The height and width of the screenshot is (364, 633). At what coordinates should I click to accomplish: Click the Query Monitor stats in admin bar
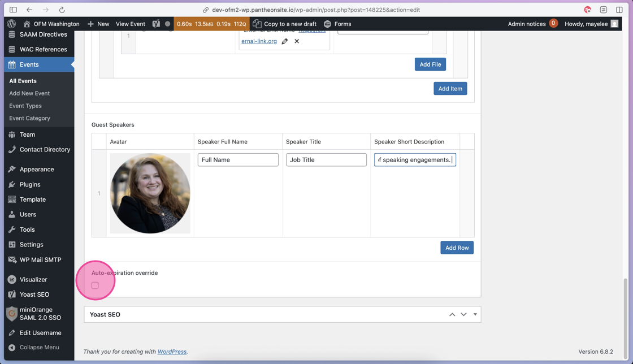point(211,24)
